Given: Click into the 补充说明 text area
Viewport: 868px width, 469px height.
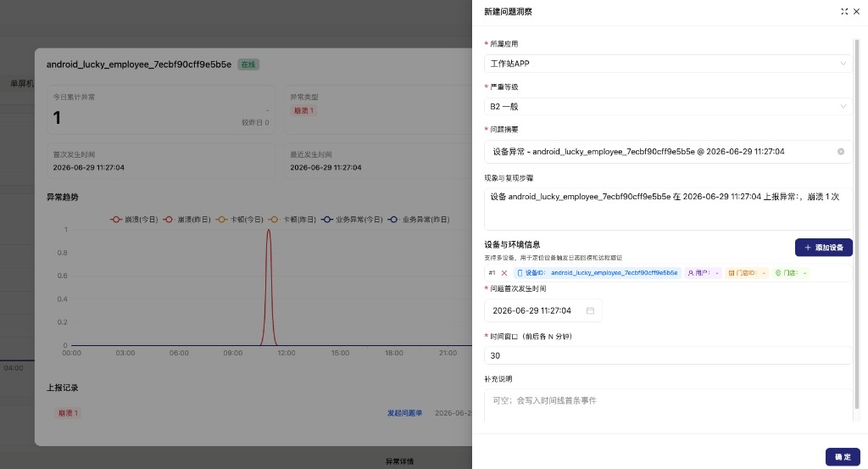Looking at the screenshot, I should coord(668,405).
